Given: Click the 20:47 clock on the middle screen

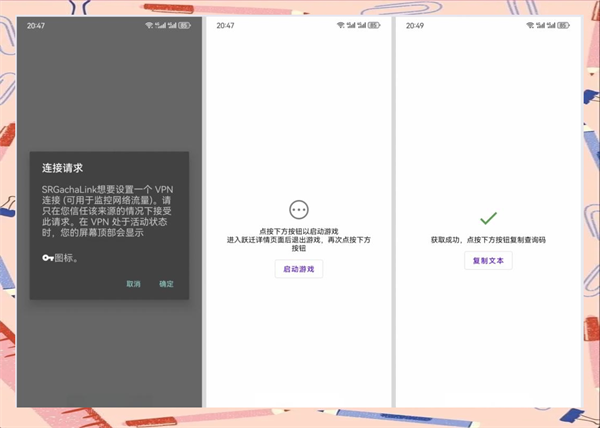Looking at the screenshot, I should [x=225, y=25].
